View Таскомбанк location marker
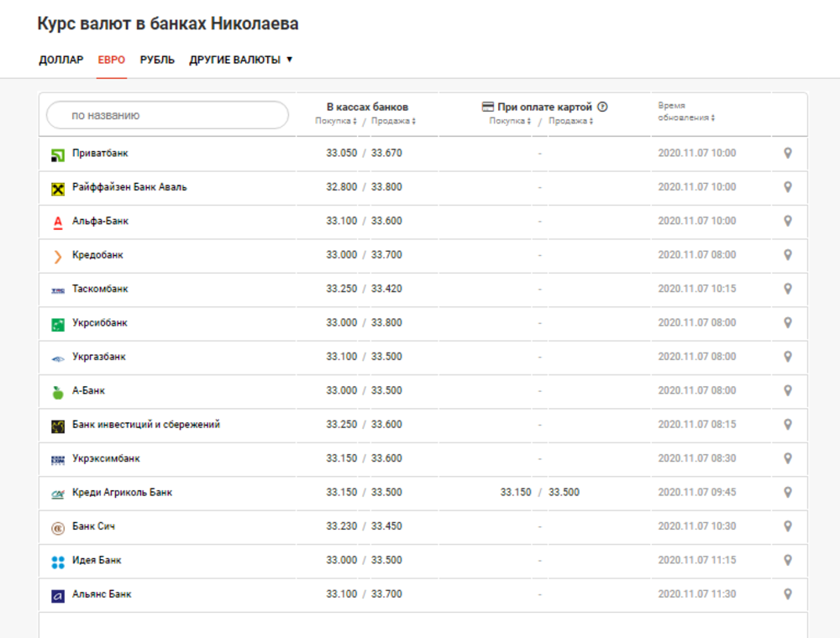 click(x=788, y=289)
